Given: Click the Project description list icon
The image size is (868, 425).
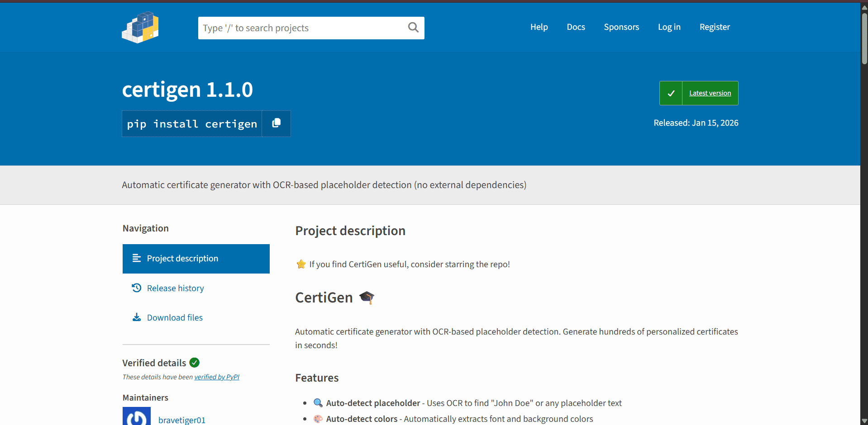Looking at the screenshot, I should (136, 258).
